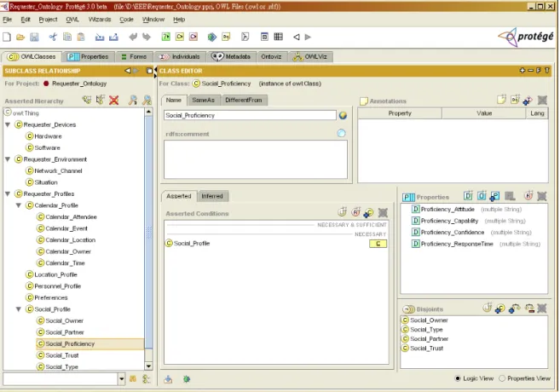Select Hardware class in tree
The width and height of the screenshot is (560, 392).
tap(48, 136)
